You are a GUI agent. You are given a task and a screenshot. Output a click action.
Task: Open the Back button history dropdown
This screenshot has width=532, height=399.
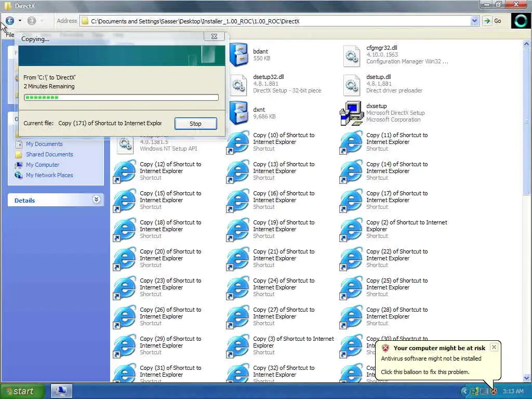tap(20, 21)
